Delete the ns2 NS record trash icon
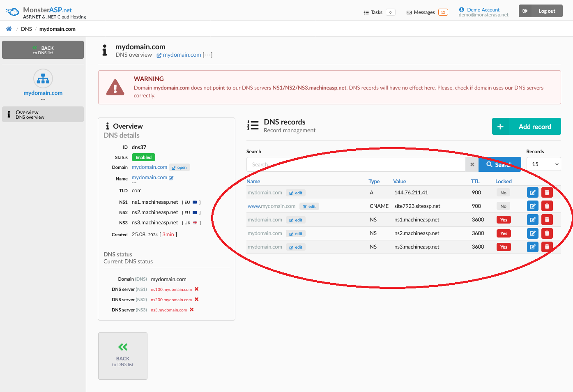 (547, 233)
